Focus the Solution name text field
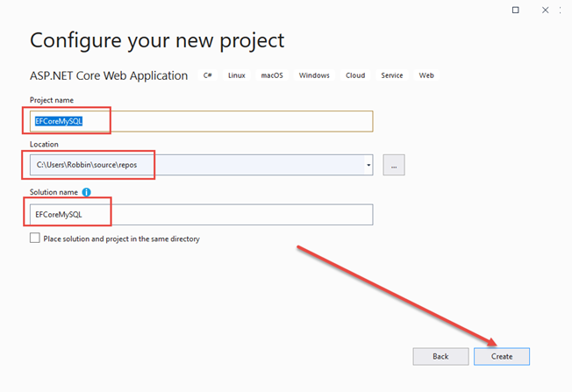 (202, 214)
